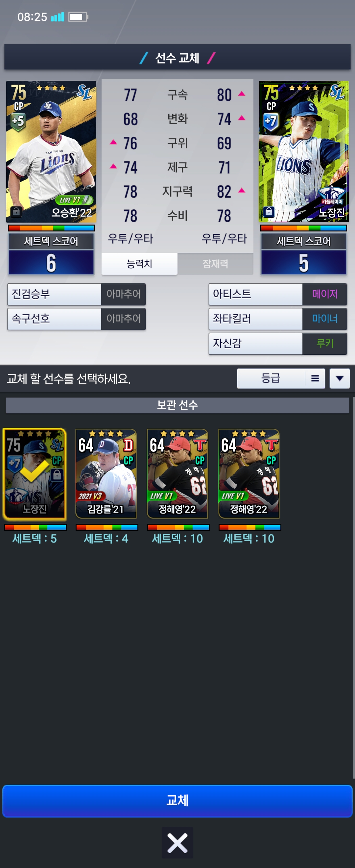Open the list sort icon beside 등급
Screen dimensions: 355x868
[315, 378]
